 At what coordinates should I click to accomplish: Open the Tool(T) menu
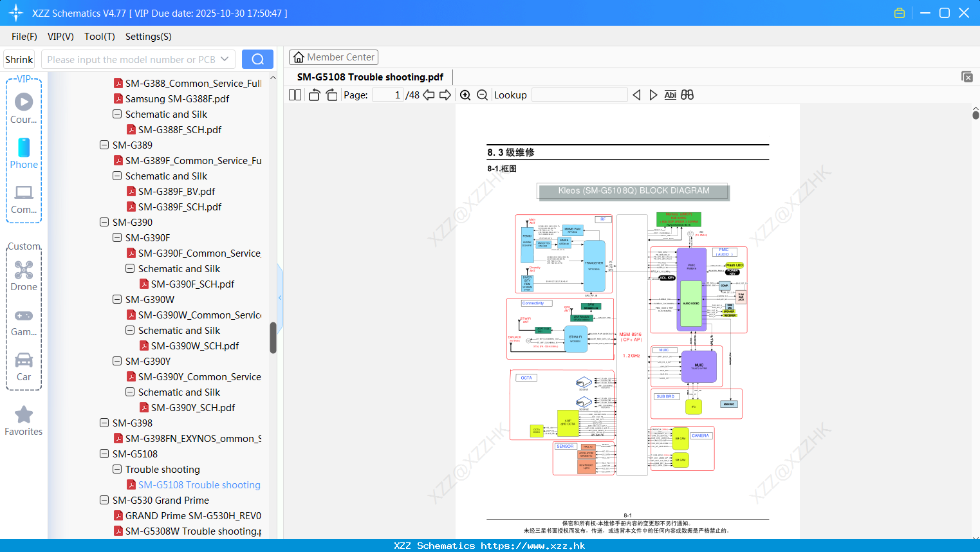(x=100, y=37)
